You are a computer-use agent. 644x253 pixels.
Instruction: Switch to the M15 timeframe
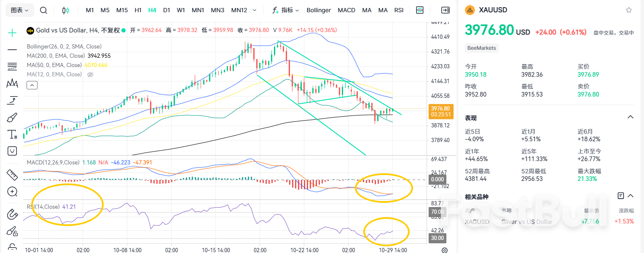click(122, 10)
